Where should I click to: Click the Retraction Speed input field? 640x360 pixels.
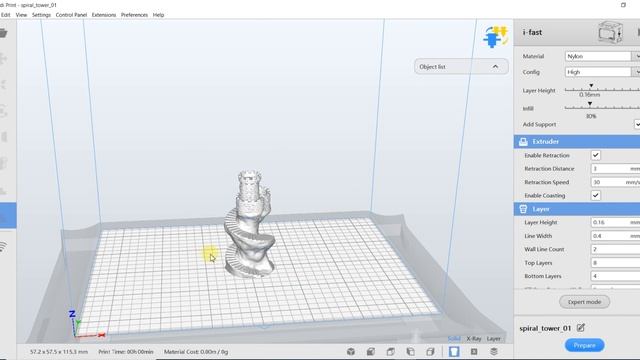616,182
